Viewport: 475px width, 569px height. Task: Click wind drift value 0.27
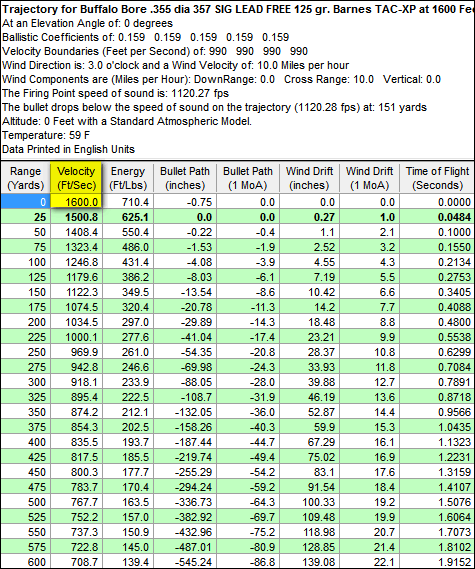coord(309,217)
